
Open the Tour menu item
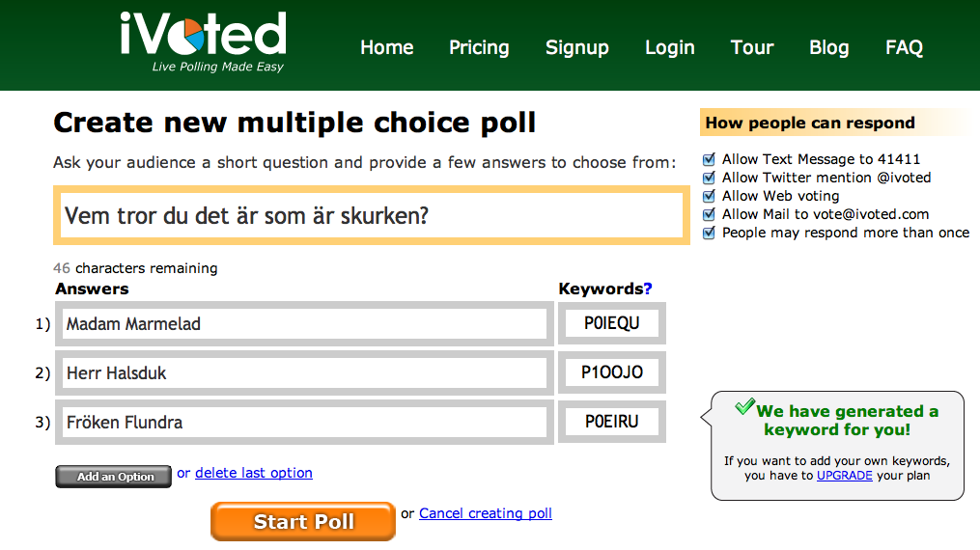coord(752,47)
